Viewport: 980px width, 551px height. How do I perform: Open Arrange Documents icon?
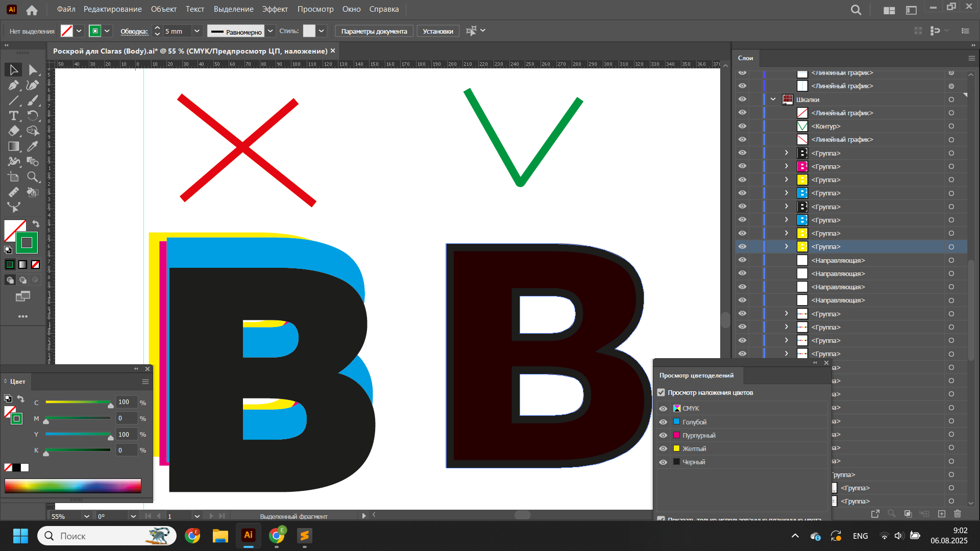889,10
